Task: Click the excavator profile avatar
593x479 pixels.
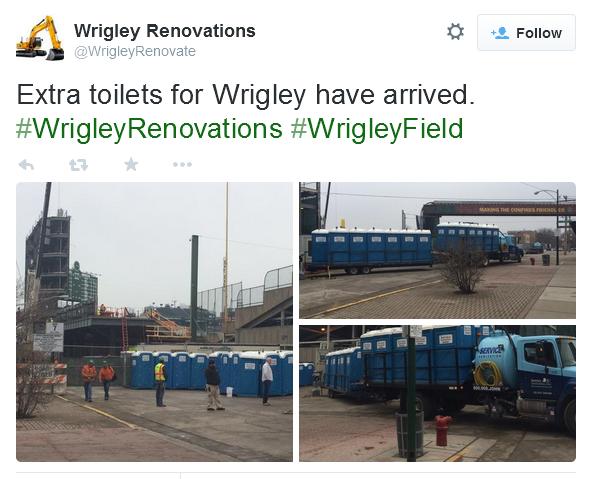Action: (40, 38)
